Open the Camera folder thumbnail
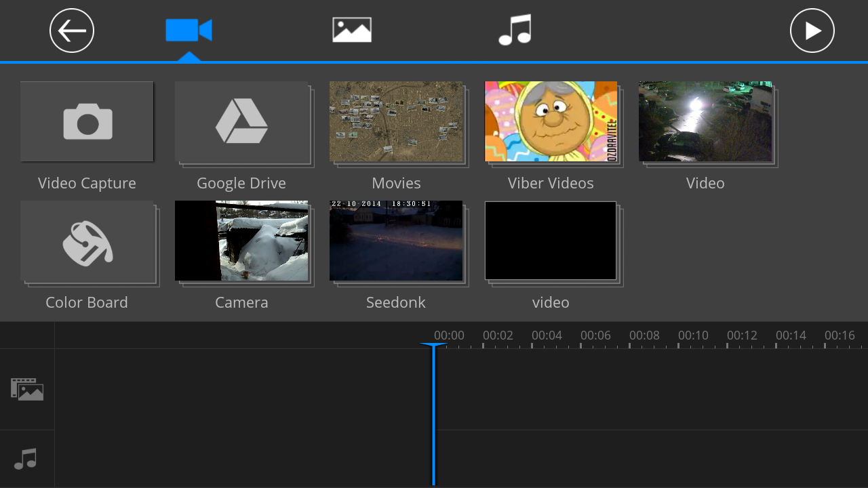The image size is (868, 488). (242, 241)
